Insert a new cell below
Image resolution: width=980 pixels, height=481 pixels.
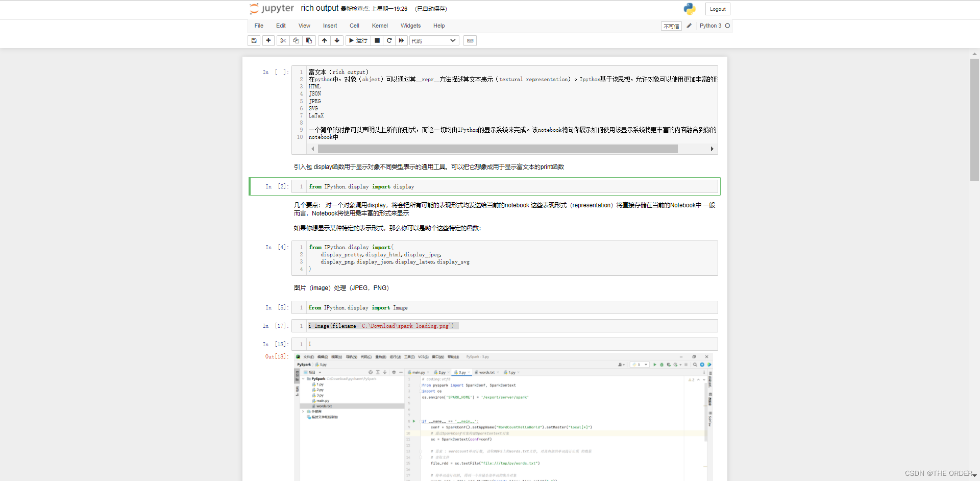click(268, 40)
